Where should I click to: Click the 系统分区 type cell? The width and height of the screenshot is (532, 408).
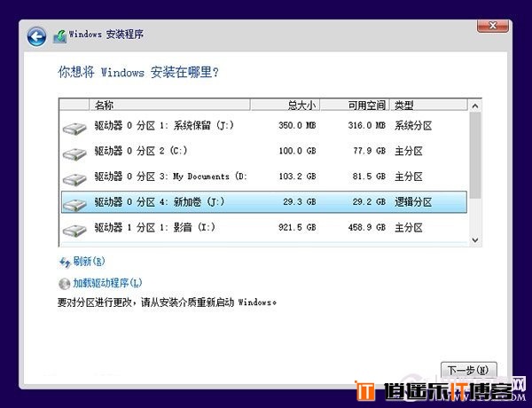pyautogui.click(x=413, y=126)
